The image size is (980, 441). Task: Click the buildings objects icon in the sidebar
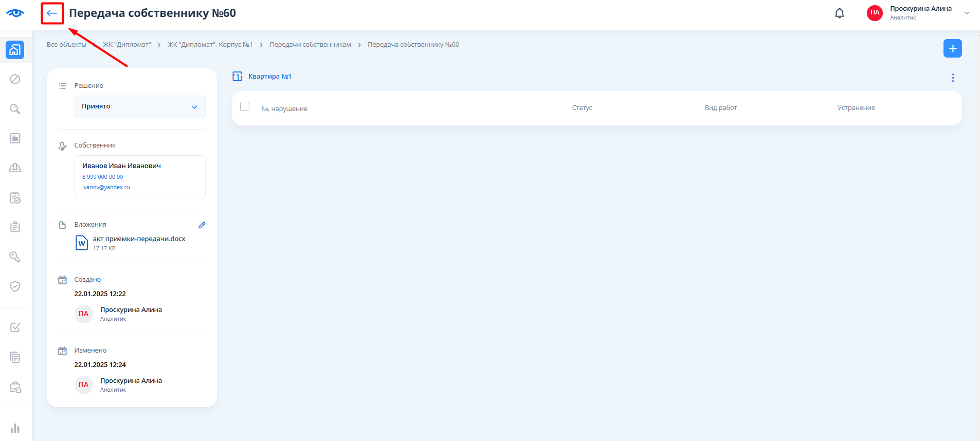[15, 50]
